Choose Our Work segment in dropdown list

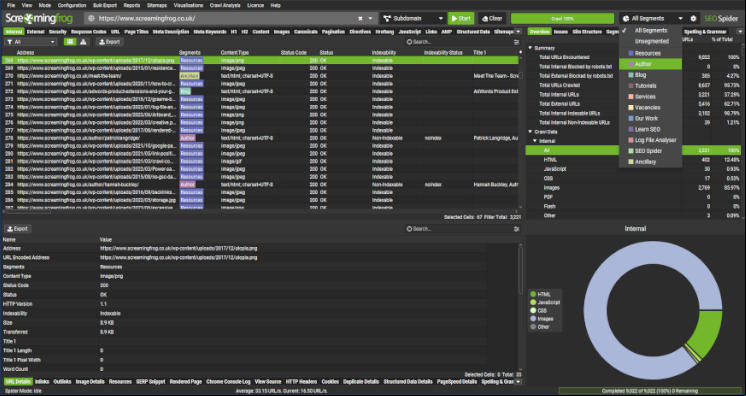[650, 119]
